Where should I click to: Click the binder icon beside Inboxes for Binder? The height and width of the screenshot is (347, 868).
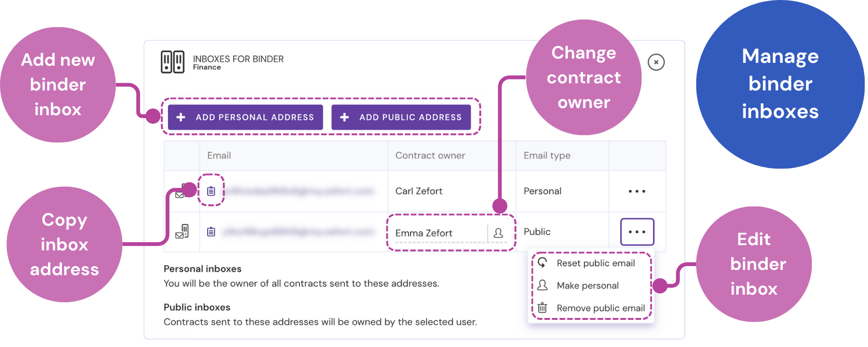(172, 62)
